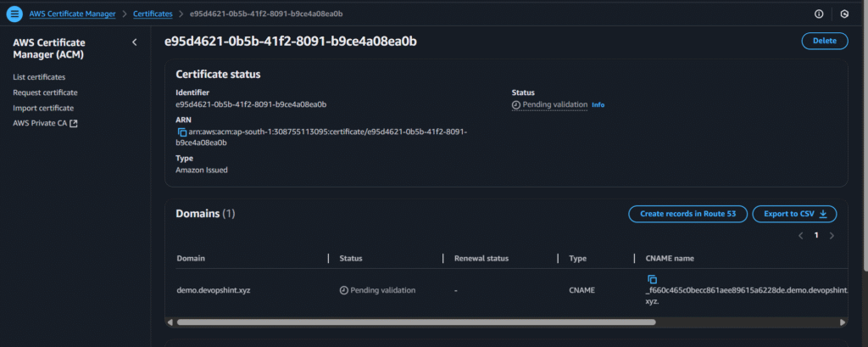This screenshot has height=347, width=868.
Task: Click the CNAME name column header
Action: point(670,258)
